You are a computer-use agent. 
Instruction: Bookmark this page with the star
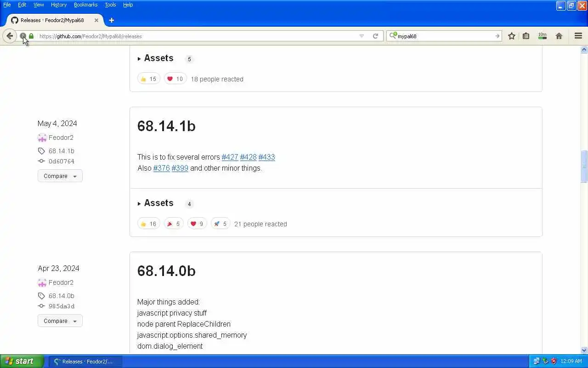tap(511, 36)
